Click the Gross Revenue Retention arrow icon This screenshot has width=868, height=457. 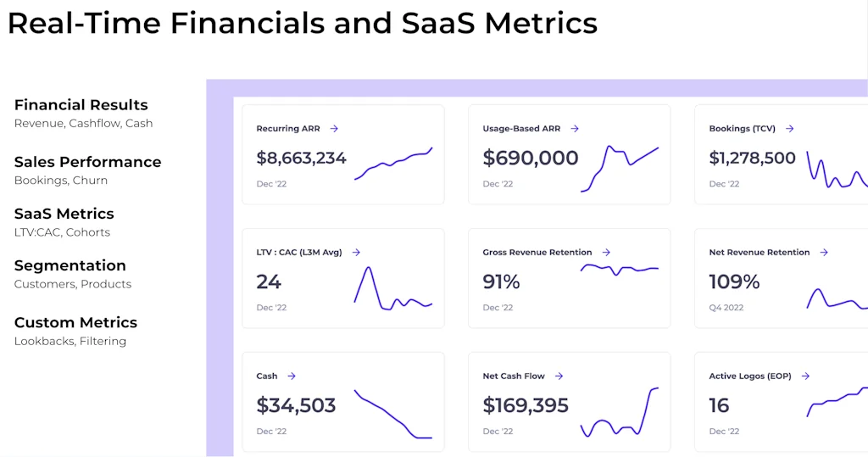pos(608,253)
